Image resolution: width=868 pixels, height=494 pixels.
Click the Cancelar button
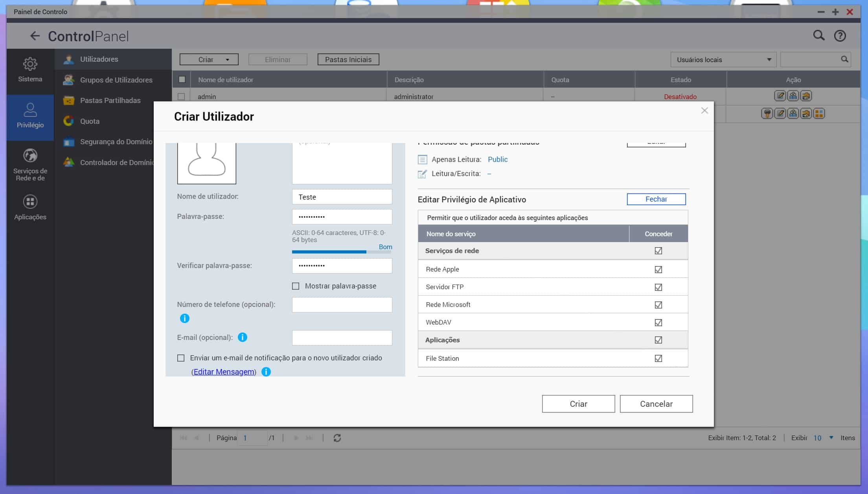tap(656, 404)
